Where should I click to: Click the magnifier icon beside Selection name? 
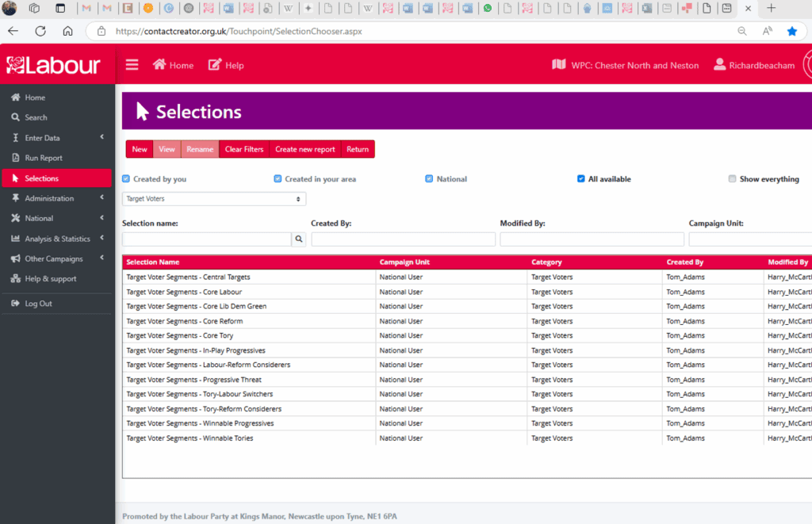(299, 239)
